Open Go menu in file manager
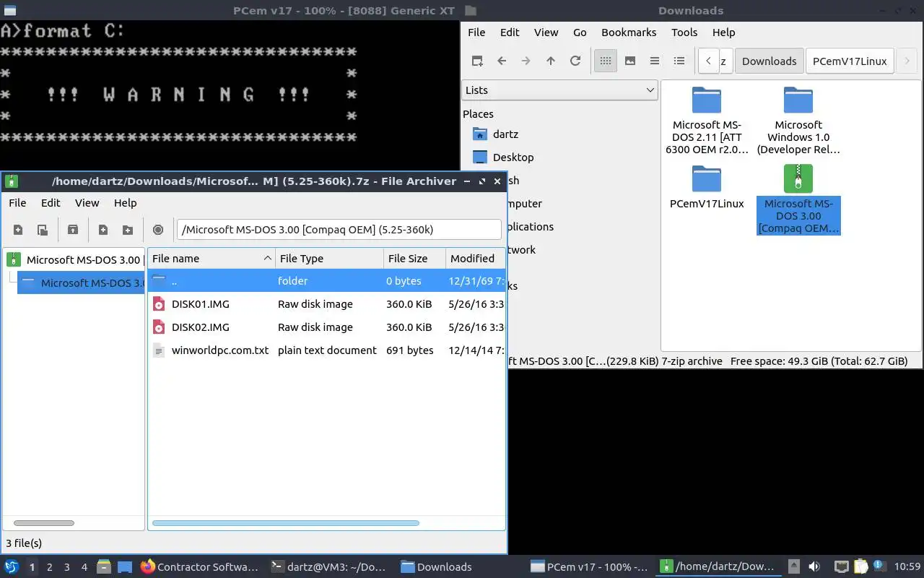 [x=580, y=32]
